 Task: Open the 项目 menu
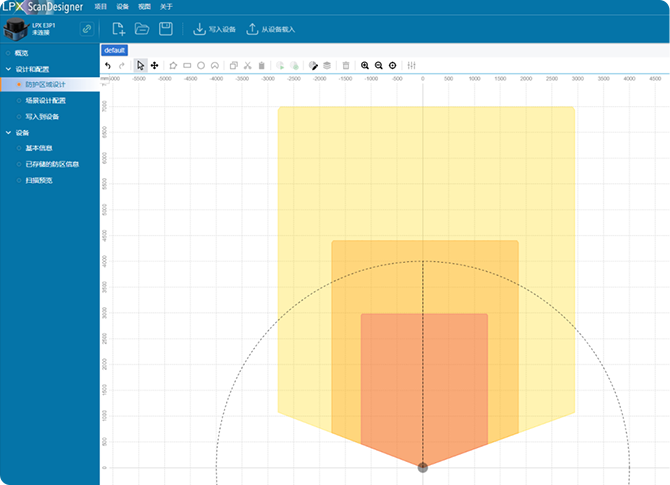coord(100,6)
